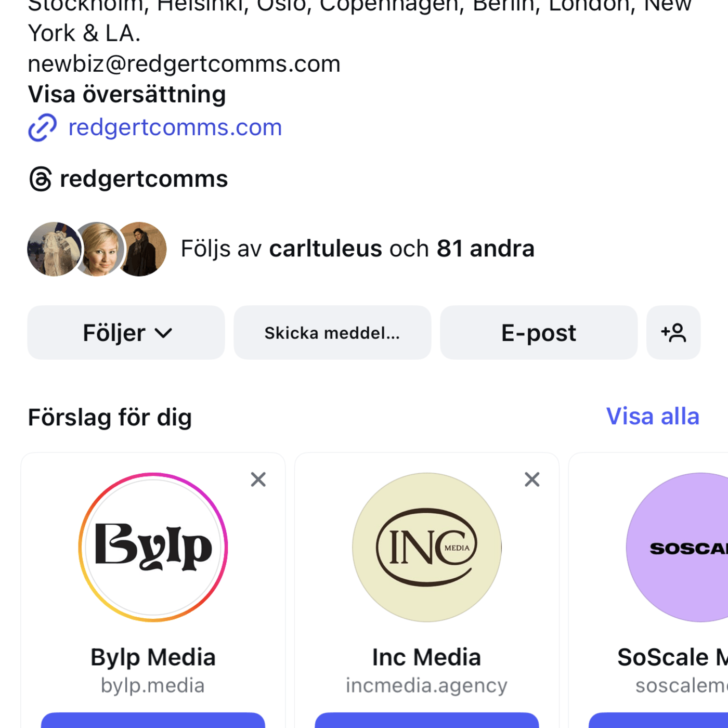Click the Bylp Media follow button
Viewport: 728px width, 728px height.
pyautogui.click(x=153, y=721)
